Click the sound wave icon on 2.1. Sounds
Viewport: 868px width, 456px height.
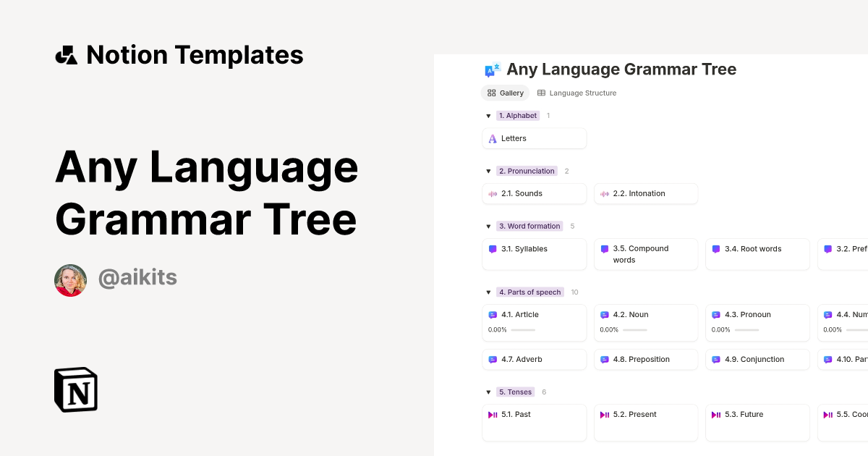493,193
